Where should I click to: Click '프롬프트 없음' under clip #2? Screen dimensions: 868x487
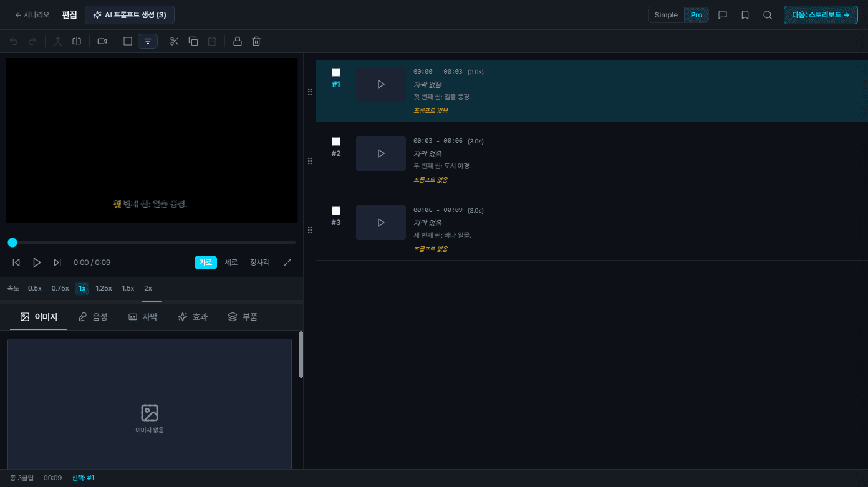point(431,180)
